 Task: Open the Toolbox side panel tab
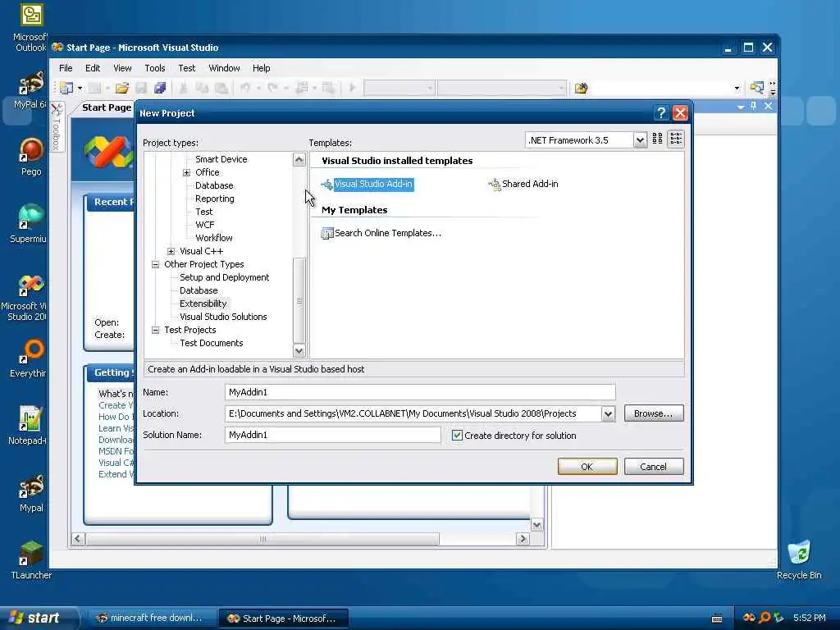click(x=57, y=127)
